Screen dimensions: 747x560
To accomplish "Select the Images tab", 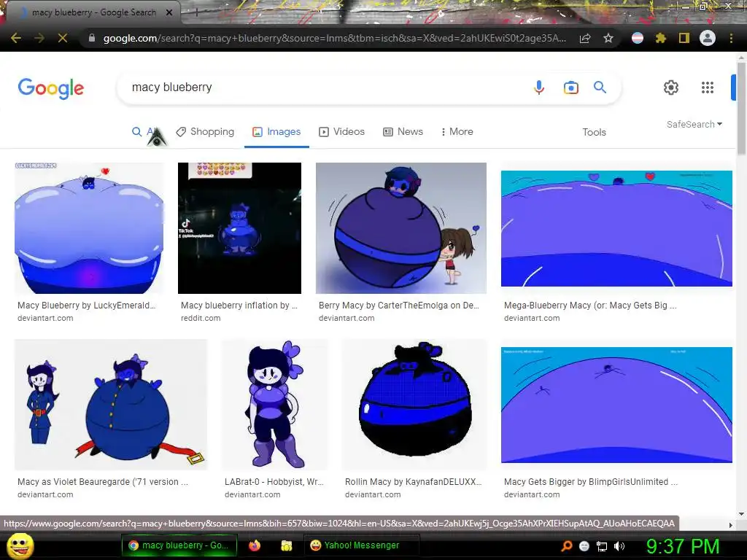I will click(x=276, y=132).
